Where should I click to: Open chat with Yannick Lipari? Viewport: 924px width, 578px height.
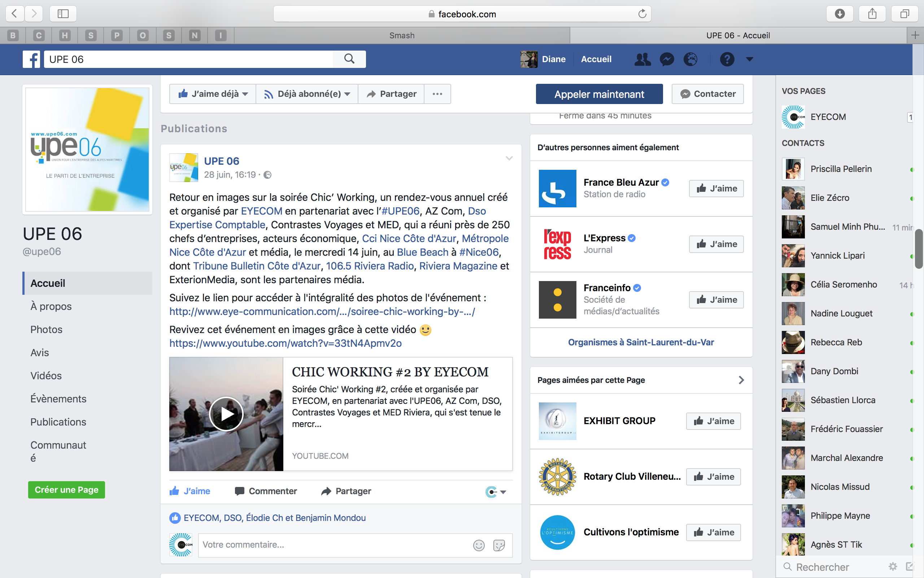pos(845,256)
